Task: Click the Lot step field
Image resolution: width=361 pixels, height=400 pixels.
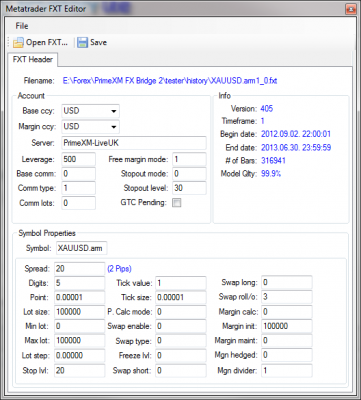Action: tap(80, 355)
